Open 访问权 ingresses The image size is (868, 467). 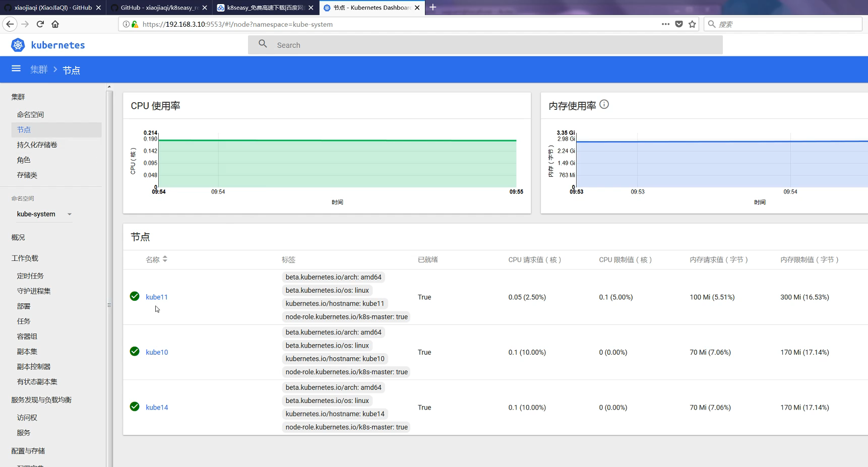tap(27, 417)
